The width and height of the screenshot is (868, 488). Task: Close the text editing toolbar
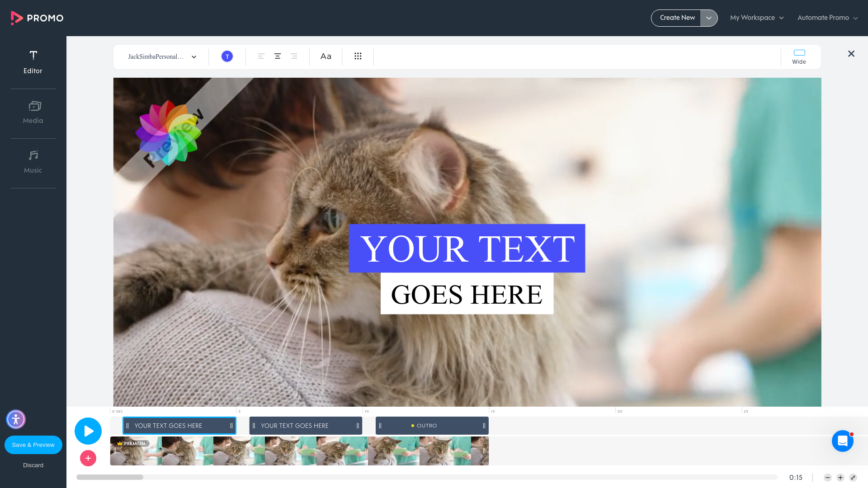(x=851, y=54)
